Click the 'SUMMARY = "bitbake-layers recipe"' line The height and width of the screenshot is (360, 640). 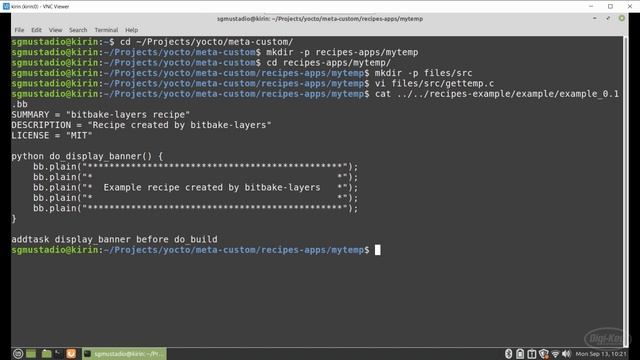(x=100, y=114)
